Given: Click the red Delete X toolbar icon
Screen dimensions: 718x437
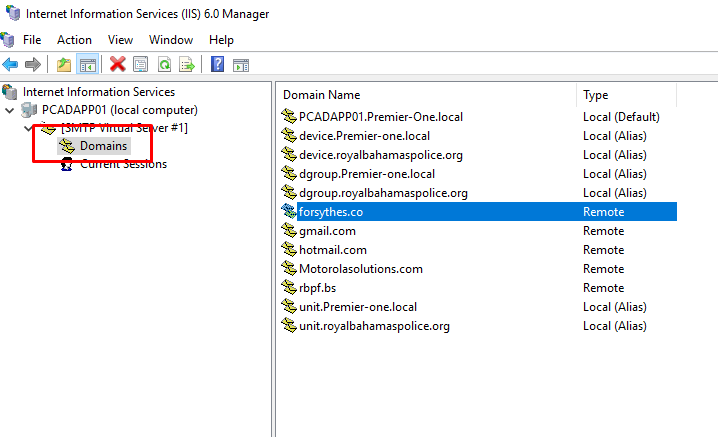Looking at the screenshot, I should click(118, 64).
